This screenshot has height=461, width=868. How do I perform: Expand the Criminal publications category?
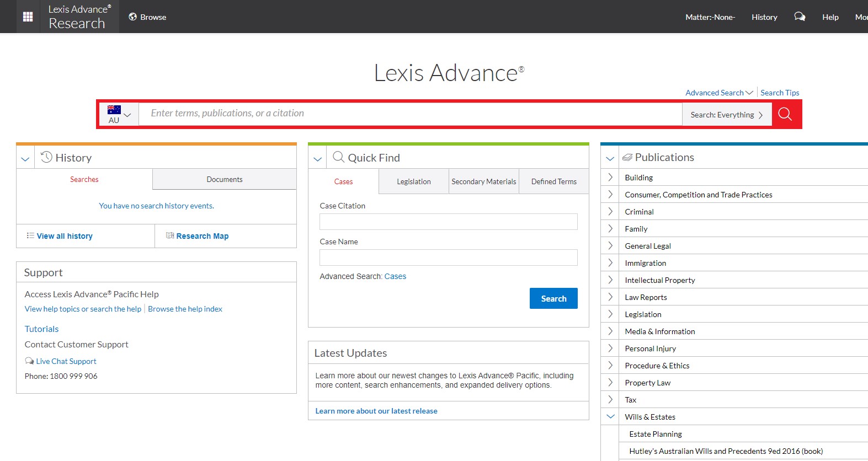click(x=610, y=211)
